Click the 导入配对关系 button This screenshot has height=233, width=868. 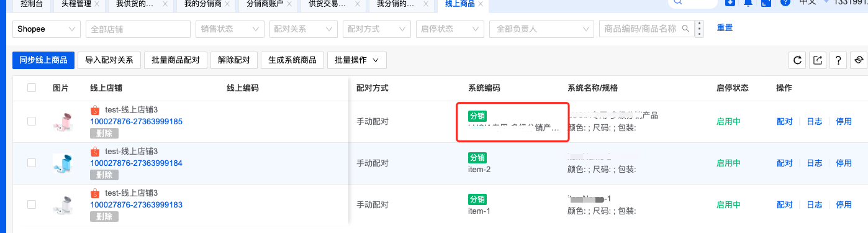[x=109, y=60]
